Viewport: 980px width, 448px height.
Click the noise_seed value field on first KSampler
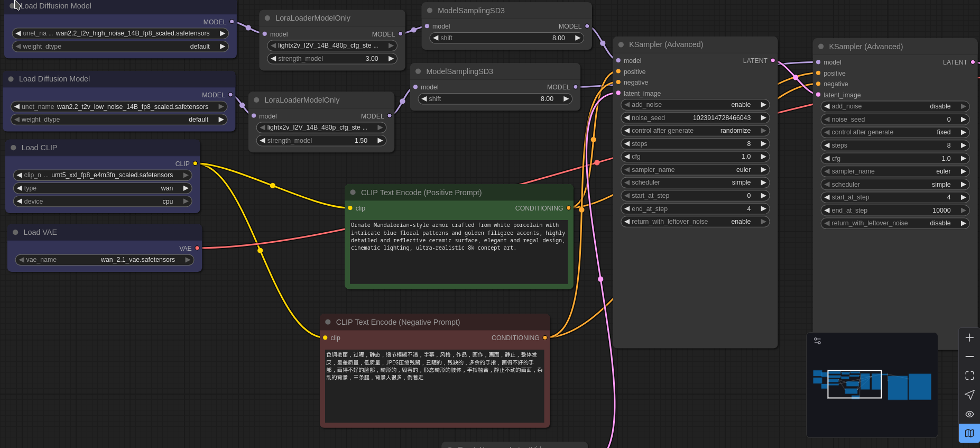coord(695,118)
